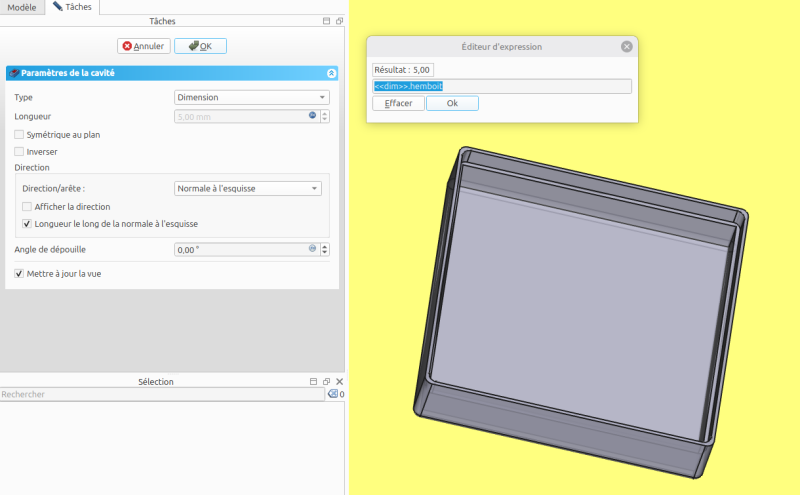
Task: Click the expression icon in Angle de dépouille field
Action: pyautogui.click(x=312, y=248)
